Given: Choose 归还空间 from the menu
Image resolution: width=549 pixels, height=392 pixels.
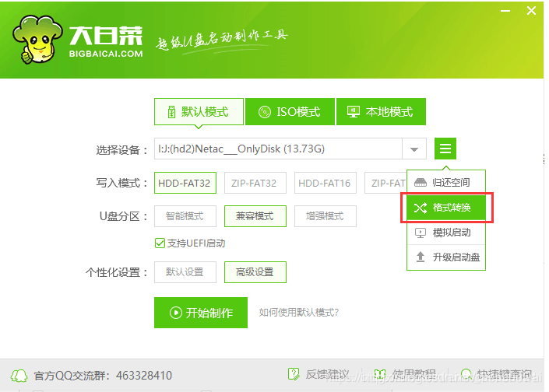Looking at the screenshot, I should (446, 183).
